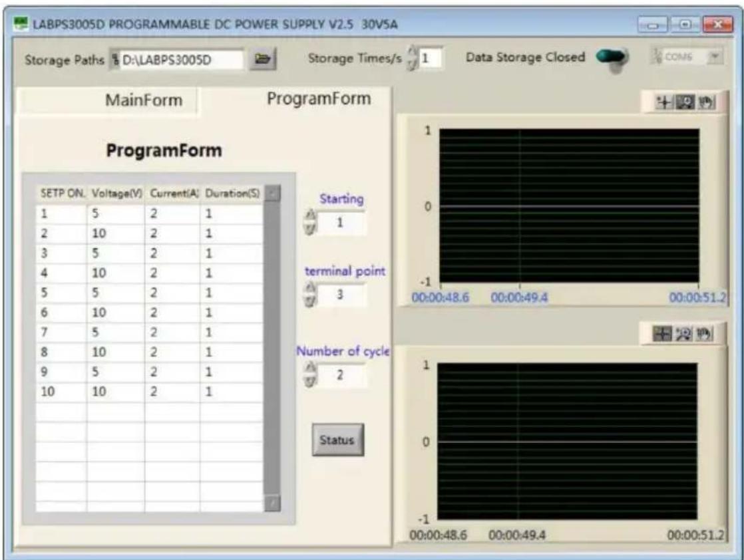Select step number 10 cell in table
Screen dimensions: 744x560
point(62,392)
